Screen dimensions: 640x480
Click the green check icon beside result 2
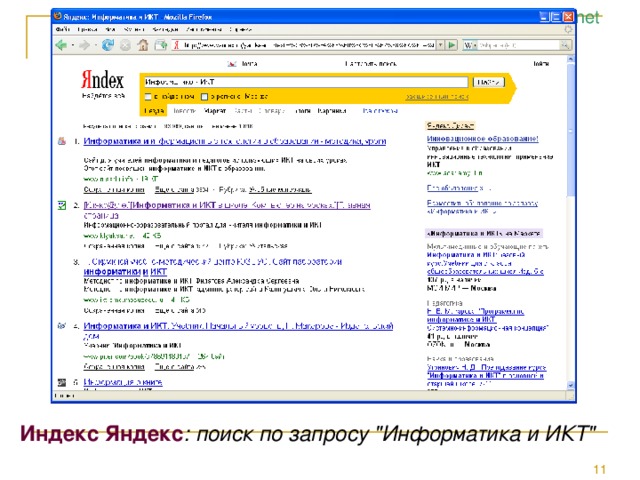pyautogui.click(x=62, y=205)
